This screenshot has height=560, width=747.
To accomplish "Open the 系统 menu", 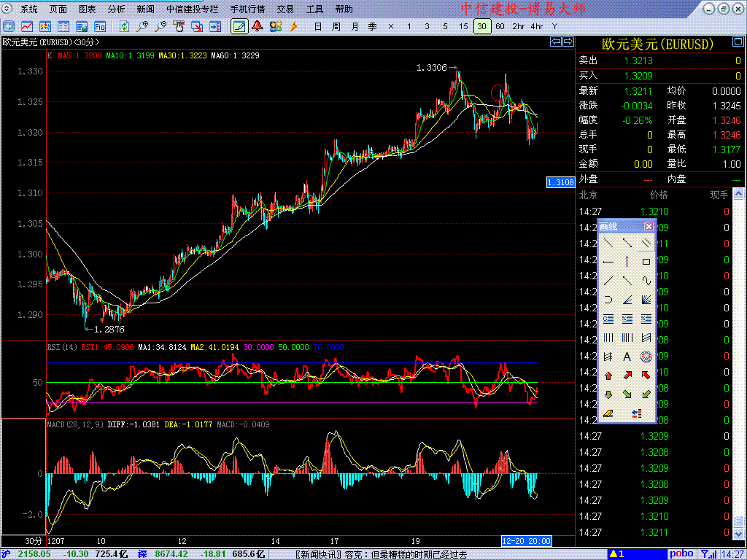I will [x=29, y=9].
